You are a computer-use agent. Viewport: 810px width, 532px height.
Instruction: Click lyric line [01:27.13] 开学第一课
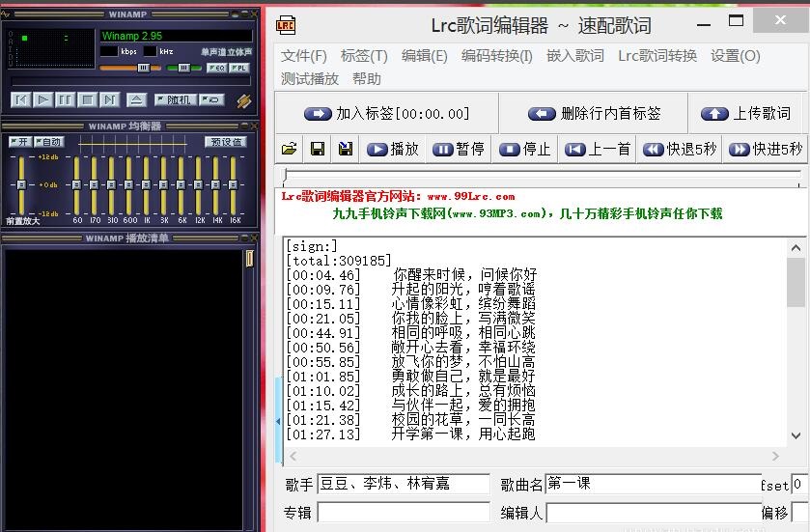click(x=410, y=434)
